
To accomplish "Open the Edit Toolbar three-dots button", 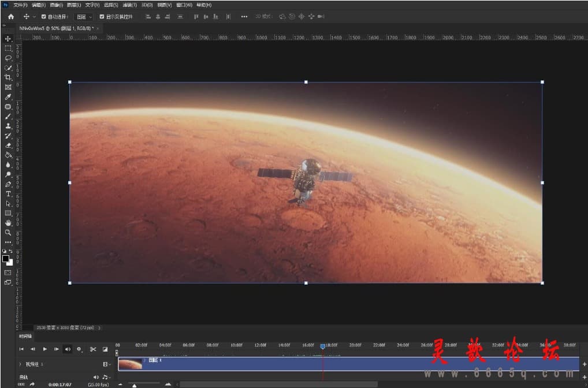I will click(8, 242).
